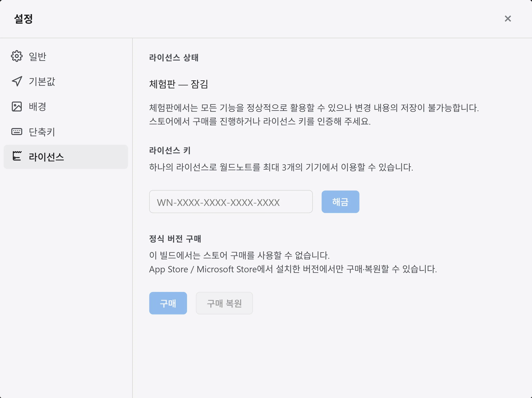Click the 해금 unlock button

click(x=340, y=202)
